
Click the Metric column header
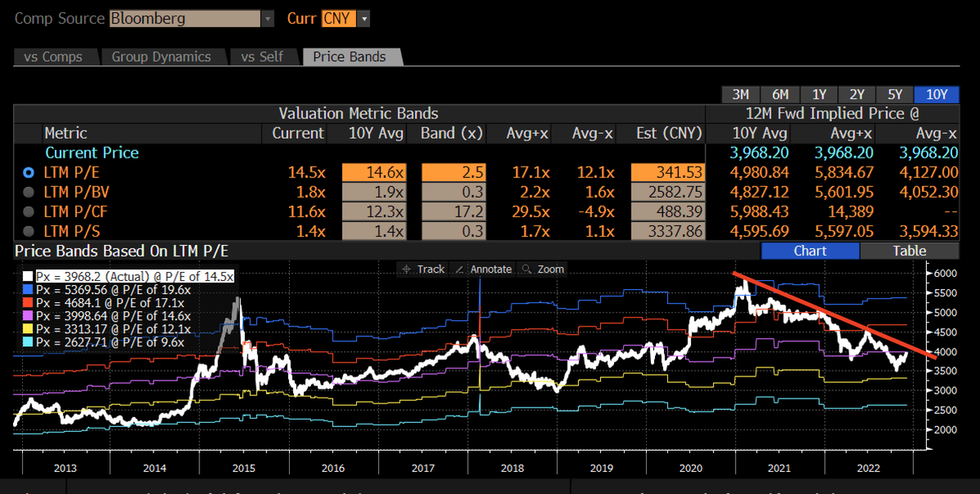click(x=65, y=132)
